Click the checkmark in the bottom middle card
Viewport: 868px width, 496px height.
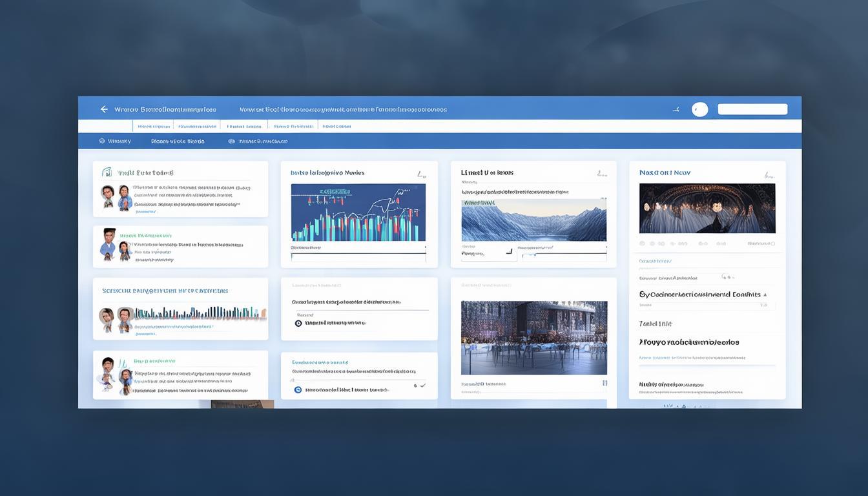(422, 386)
